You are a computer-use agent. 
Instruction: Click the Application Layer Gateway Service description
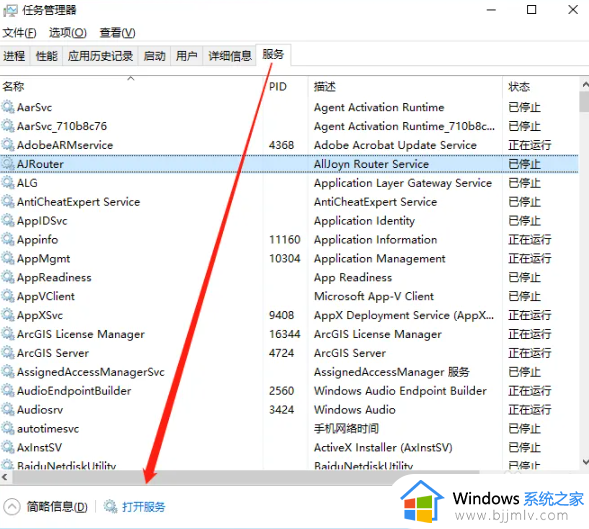coord(403,183)
